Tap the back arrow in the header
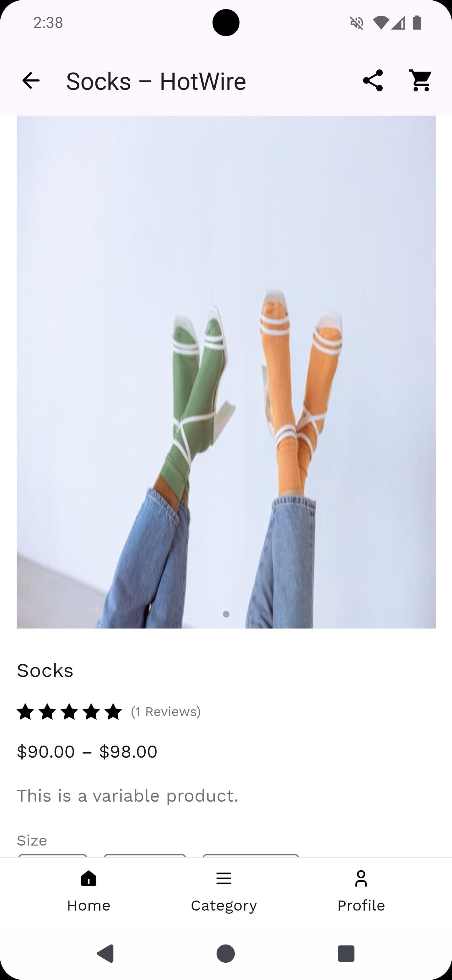The height and width of the screenshot is (980, 452). 31,81
